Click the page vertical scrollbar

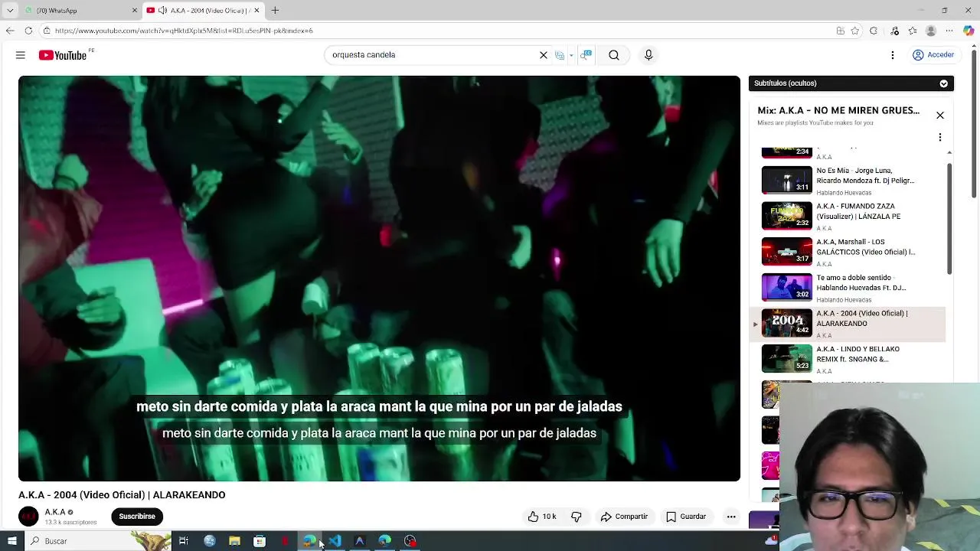[975, 122]
